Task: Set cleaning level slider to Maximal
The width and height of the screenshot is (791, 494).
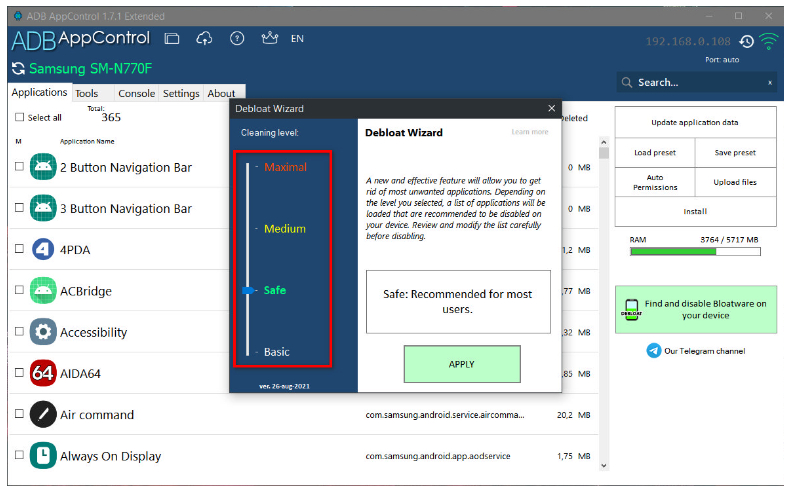Action: coord(248,167)
